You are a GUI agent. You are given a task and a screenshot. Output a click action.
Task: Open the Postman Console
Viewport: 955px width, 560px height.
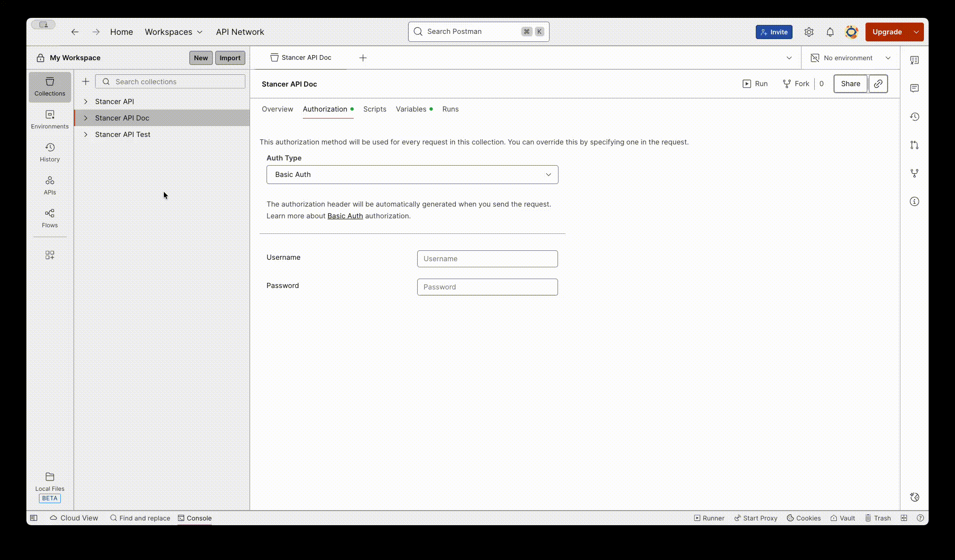click(x=195, y=518)
